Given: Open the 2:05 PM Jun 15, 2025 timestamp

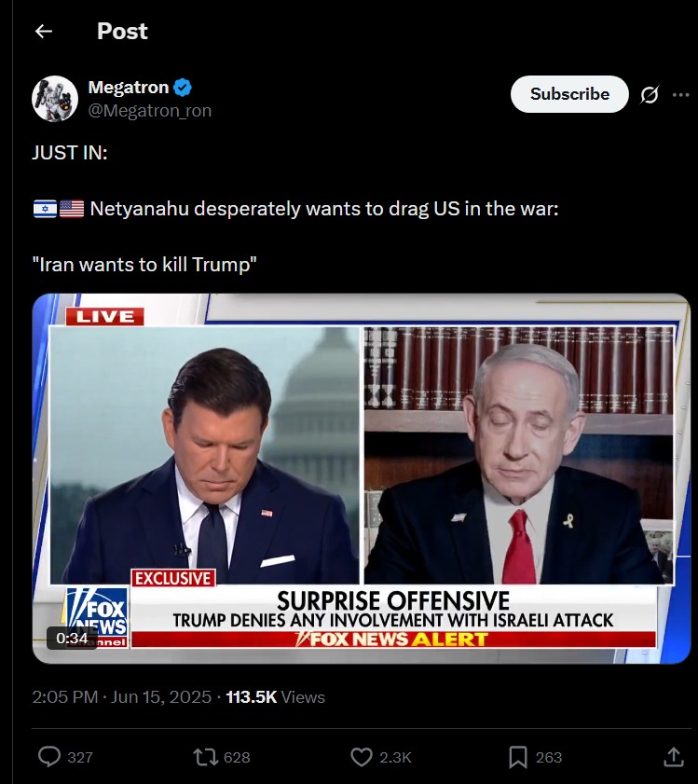Looking at the screenshot, I should pos(122,697).
